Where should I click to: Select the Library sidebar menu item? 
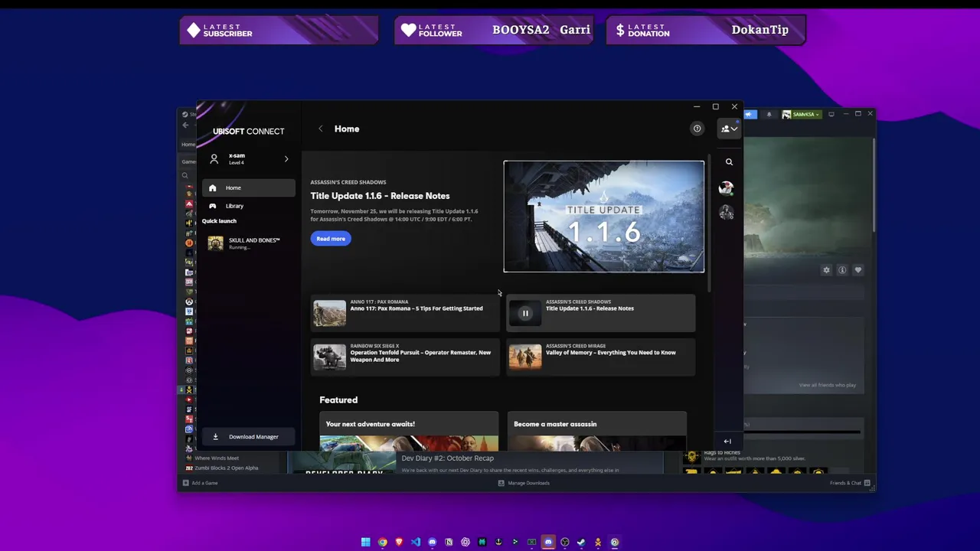point(248,206)
